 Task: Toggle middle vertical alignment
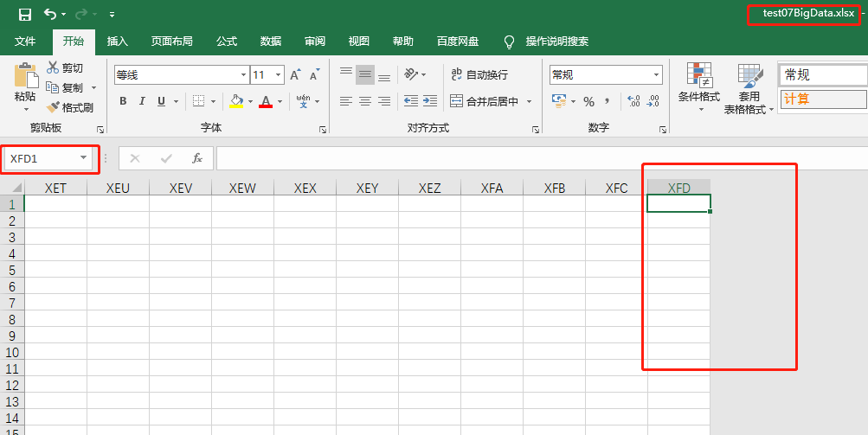[x=365, y=74]
